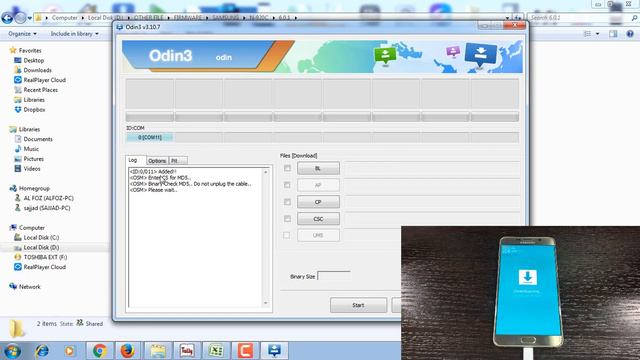Image resolution: width=640 pixels, height=360 pixels.
Task: Click the UMS file button
Action: coord(318,236)
